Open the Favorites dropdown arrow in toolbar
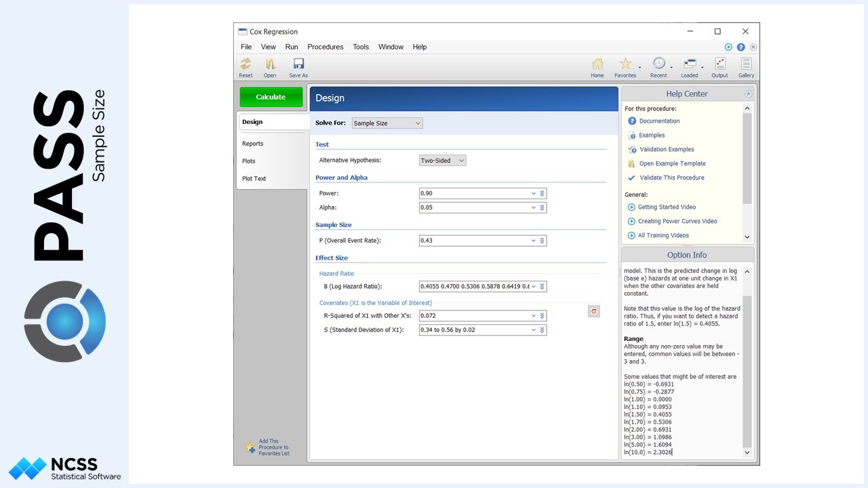The image size is (868, 488). click(639, 67)
